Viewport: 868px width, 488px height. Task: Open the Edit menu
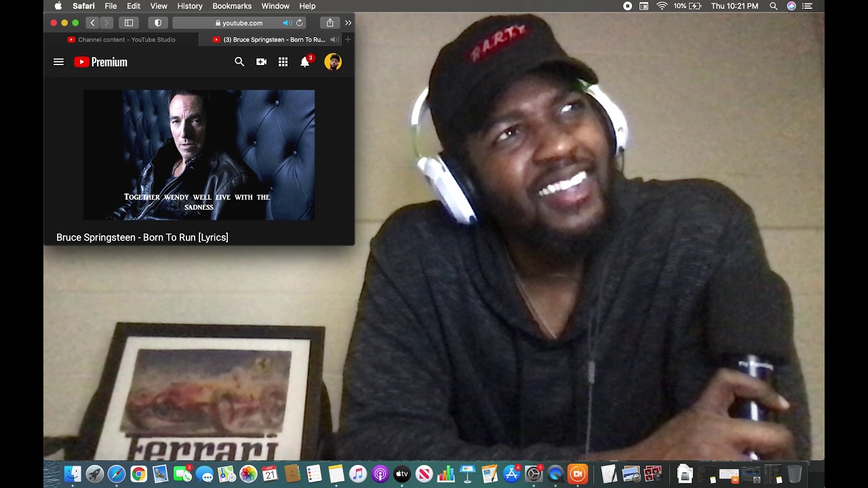(134, 6)
